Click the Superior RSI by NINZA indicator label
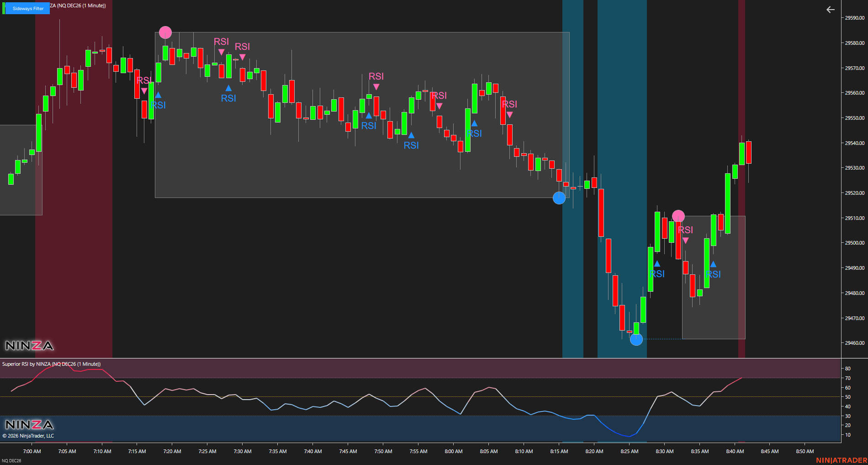Screen dimensions: 868x465 [51, 364]
